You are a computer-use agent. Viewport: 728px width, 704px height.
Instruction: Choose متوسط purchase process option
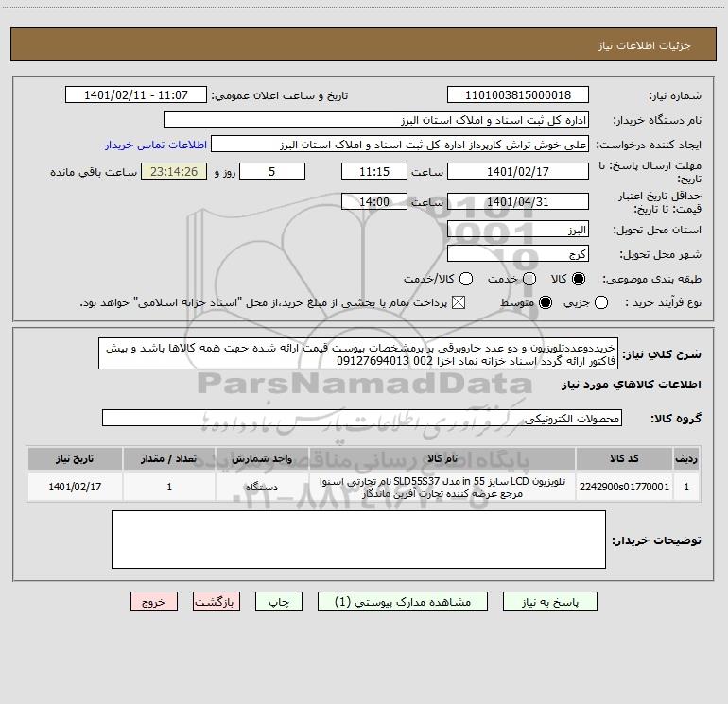point(546,302)
